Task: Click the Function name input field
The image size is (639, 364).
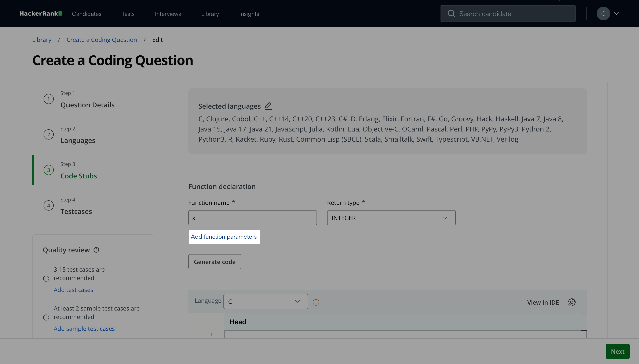Action: click(252, 218)
